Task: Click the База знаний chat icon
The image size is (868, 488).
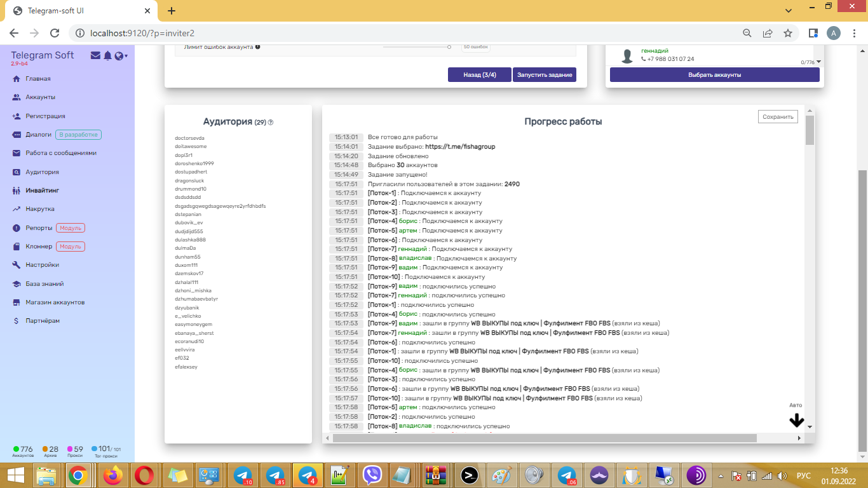Action: (x=16, y=284)
